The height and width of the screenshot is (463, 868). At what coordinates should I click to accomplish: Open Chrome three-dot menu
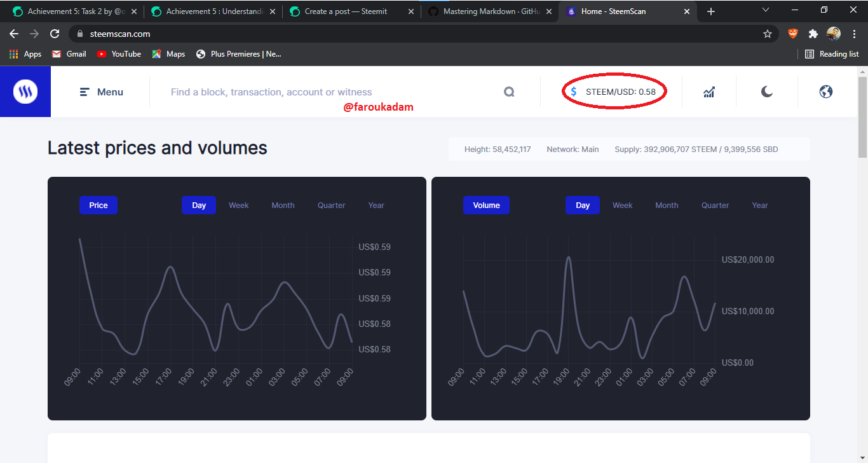tap(854, 34)
